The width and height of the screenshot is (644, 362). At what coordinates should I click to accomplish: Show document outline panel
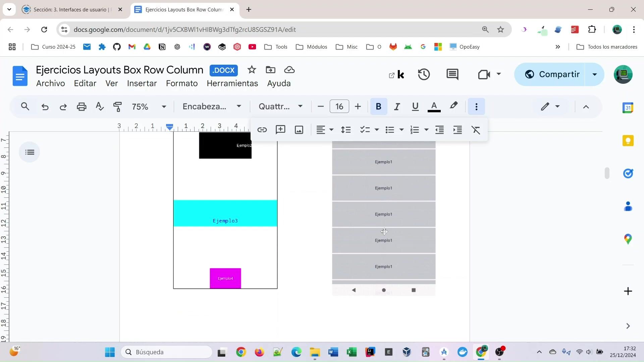pos(30,152)
